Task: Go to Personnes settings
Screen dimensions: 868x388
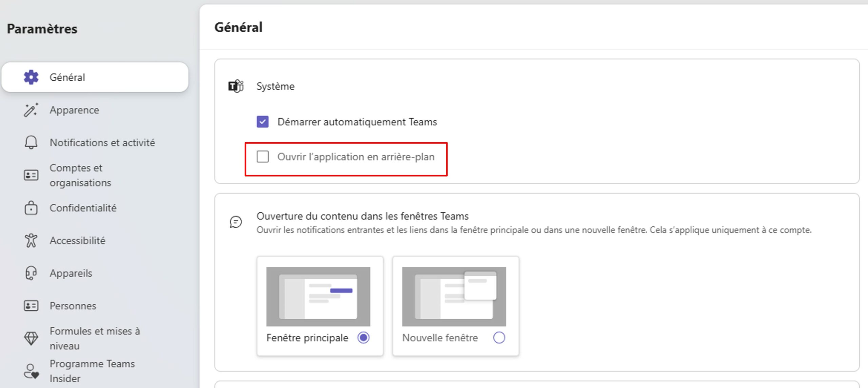Action: click(95, 306)
